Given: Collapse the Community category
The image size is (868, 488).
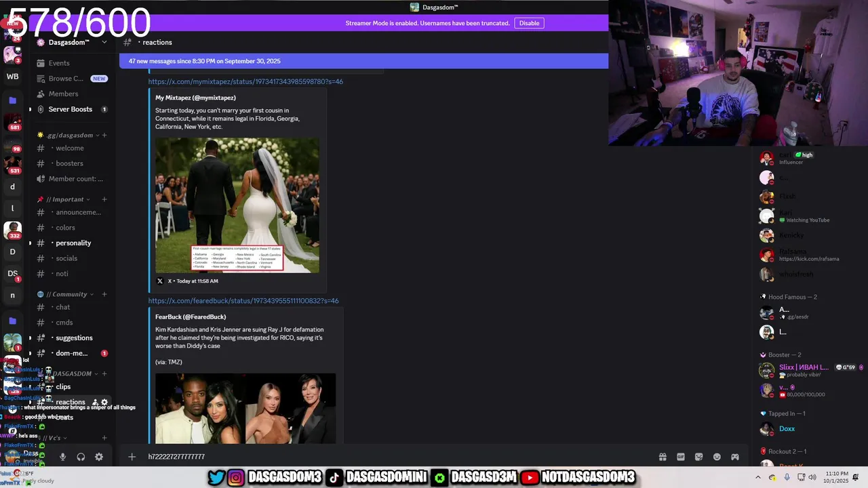Looking at the screenshot, I should tap(66, 294).
